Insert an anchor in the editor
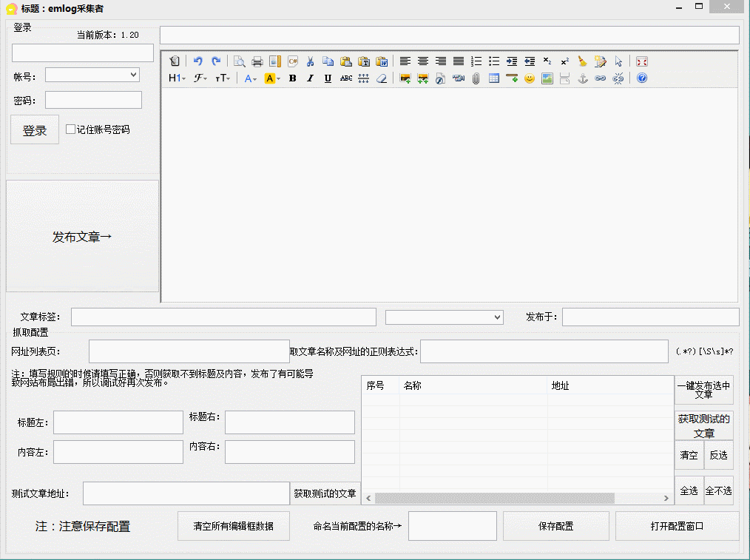Viewport: 750px width, 560px height. (x=583, y=78)
